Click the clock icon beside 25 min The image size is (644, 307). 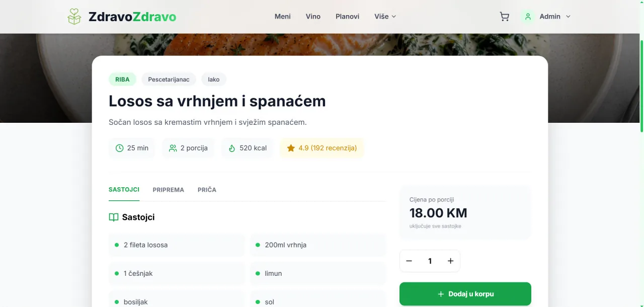point(119,148)
